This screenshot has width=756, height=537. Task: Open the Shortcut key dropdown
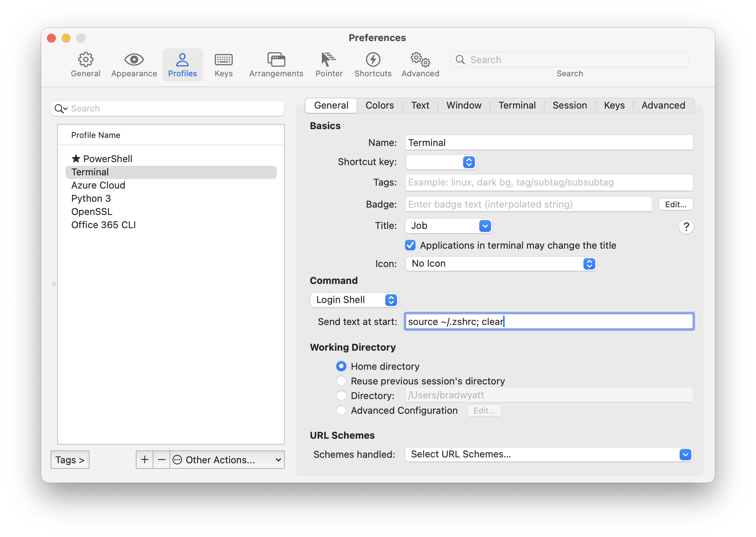click(441, 162)
